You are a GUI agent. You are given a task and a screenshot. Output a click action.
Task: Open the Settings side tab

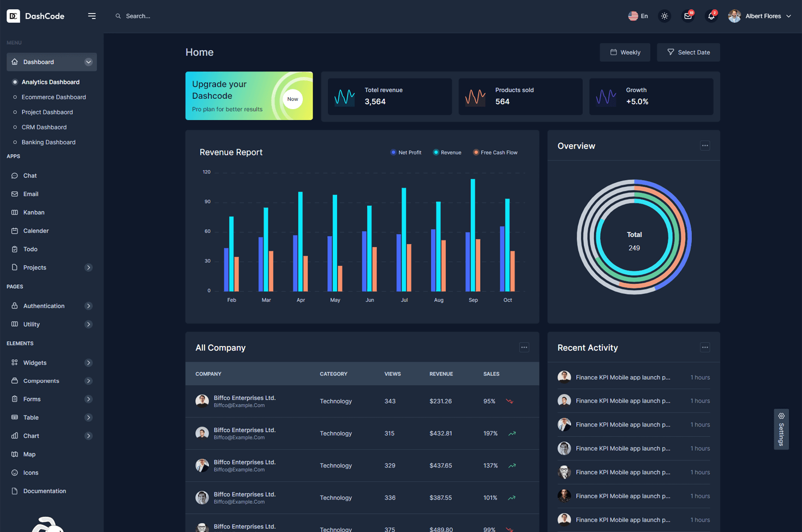pos(781,429)
